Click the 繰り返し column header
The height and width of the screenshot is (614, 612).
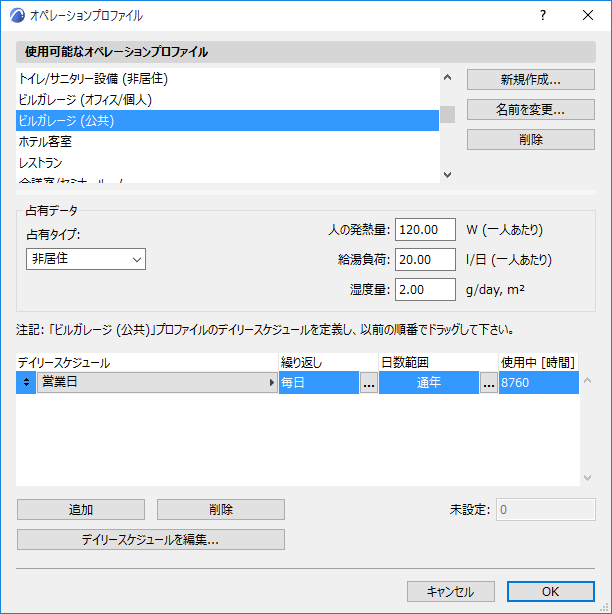click(x=329, y=363)
